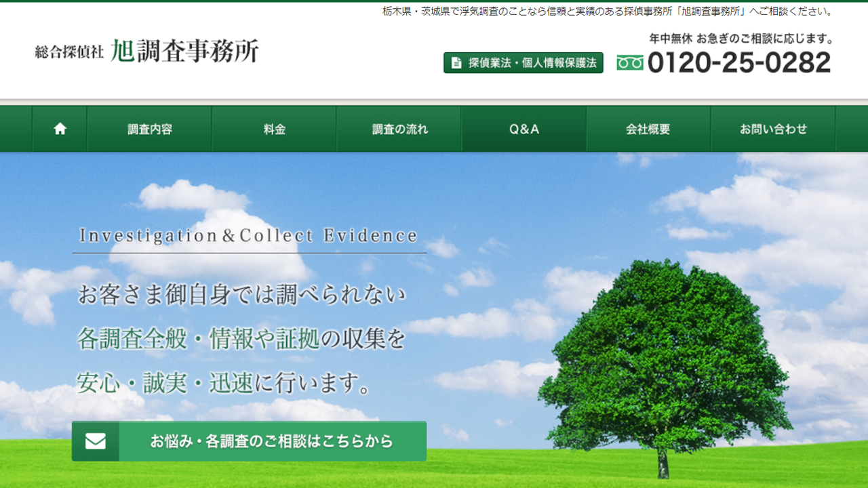Click the envelope icon on the consultation button
Image resolution: width=868 pixels, height=488 pixels.
click(97, 441)
